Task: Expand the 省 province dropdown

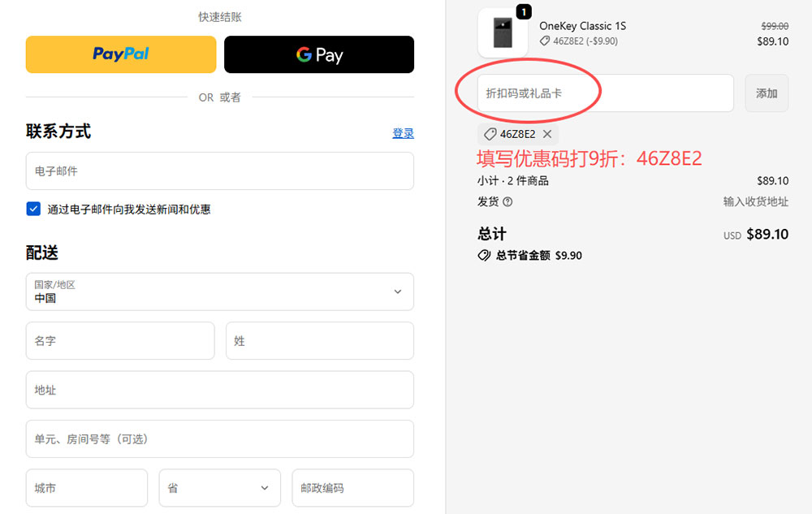Action: point(219,487)
